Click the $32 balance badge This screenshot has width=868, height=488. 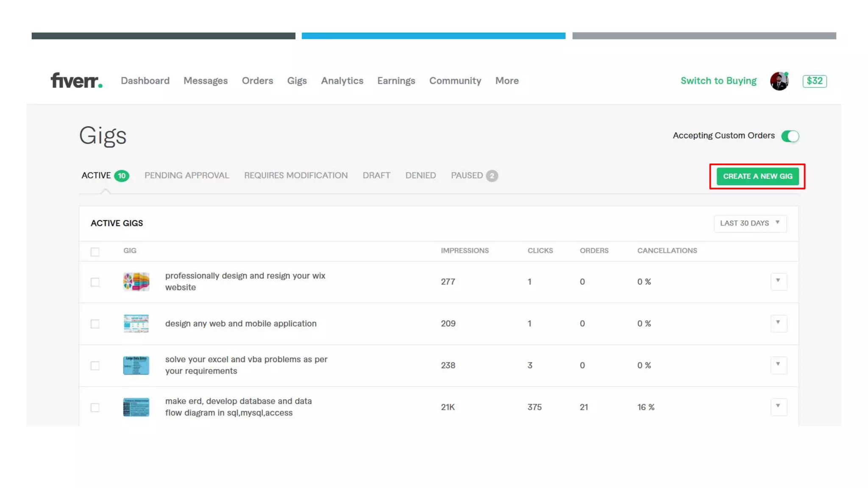pos(814,81)
